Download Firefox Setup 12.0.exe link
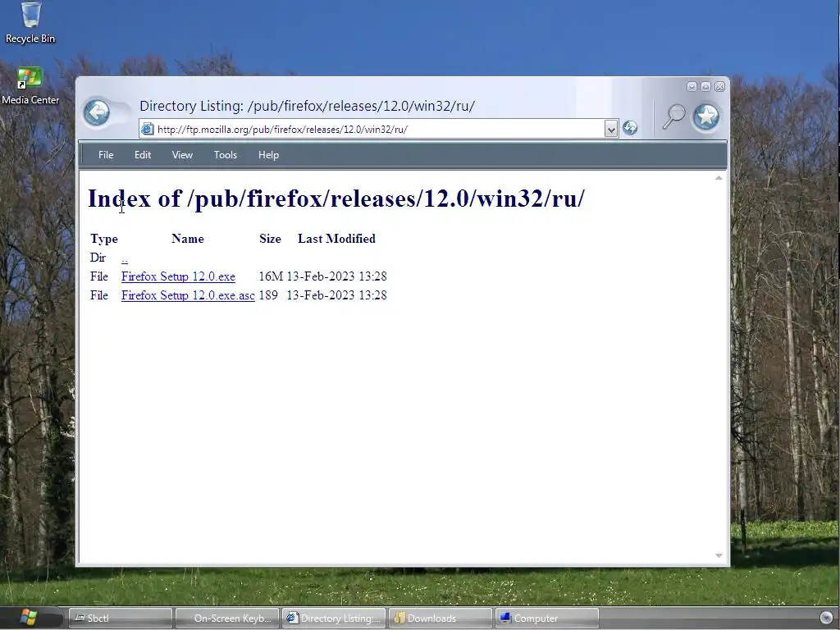The width and height of the screenshot is (840, 630). [x=178, y=276]
